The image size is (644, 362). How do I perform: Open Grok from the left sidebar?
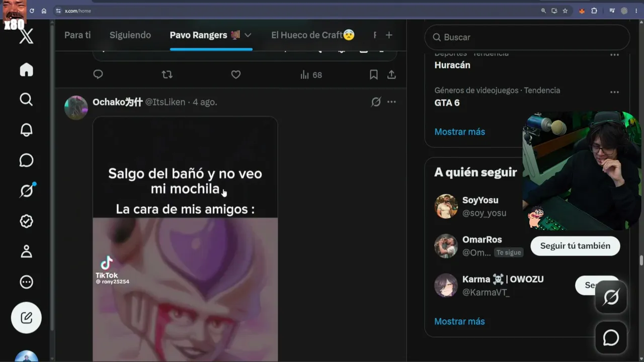(x=27, y=191)
